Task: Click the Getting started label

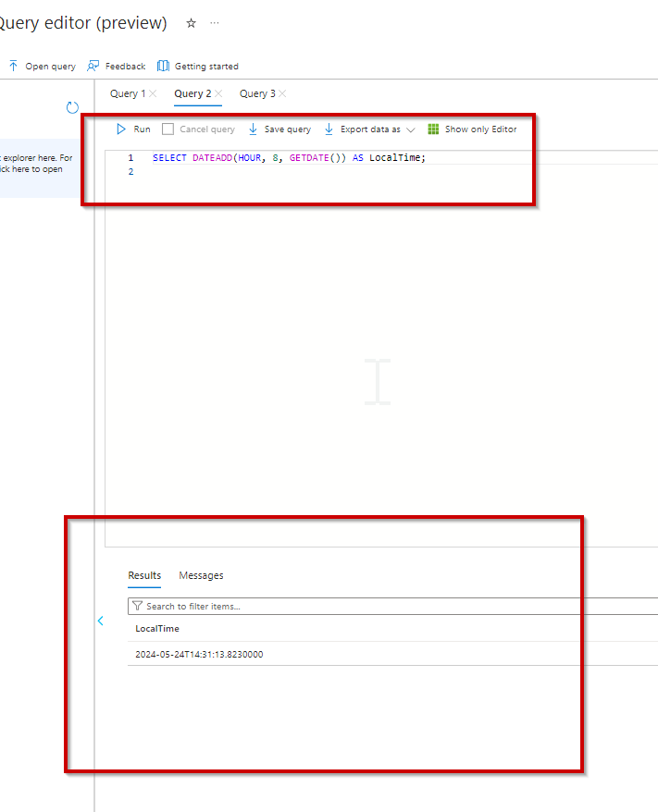Action: click(x=206, y=67)
